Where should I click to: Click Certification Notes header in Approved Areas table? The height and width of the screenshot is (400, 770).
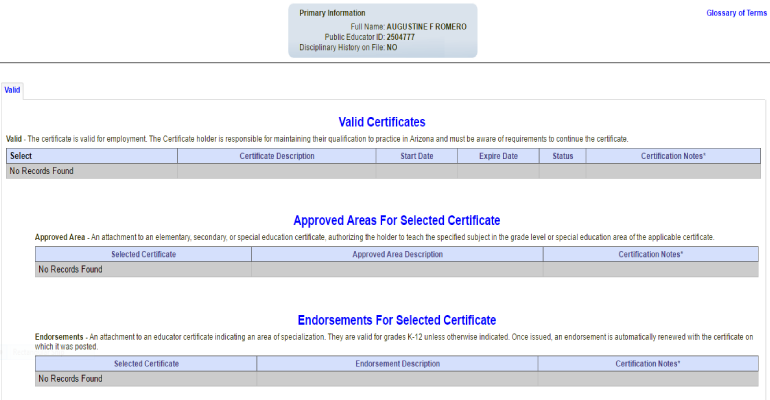651,254
